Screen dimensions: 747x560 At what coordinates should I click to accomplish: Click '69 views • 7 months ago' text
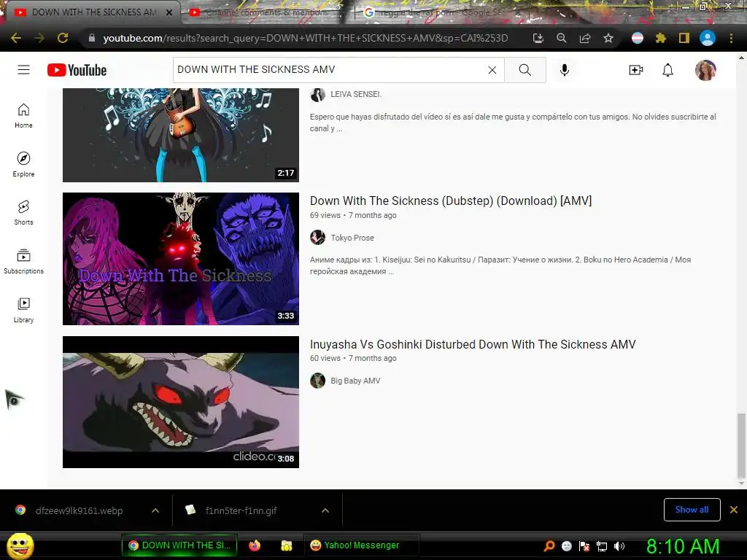pyautogui.click(x=353, y=215)
